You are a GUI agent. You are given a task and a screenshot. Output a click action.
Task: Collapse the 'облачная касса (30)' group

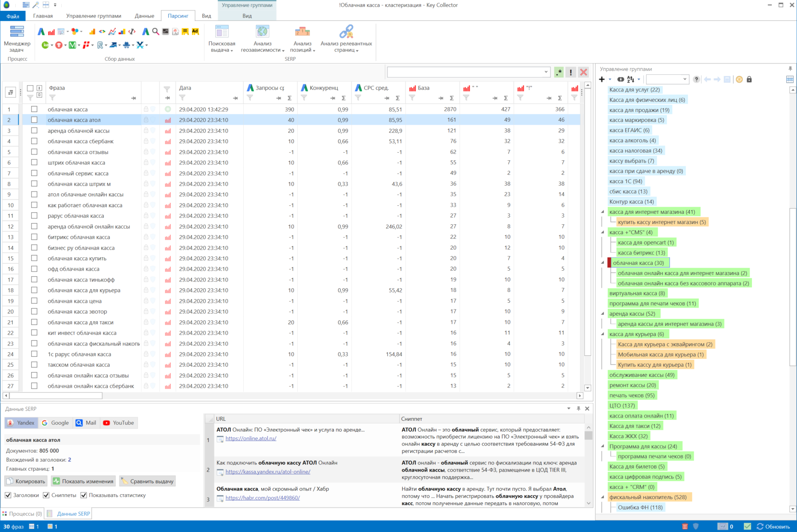pos(603,263)
